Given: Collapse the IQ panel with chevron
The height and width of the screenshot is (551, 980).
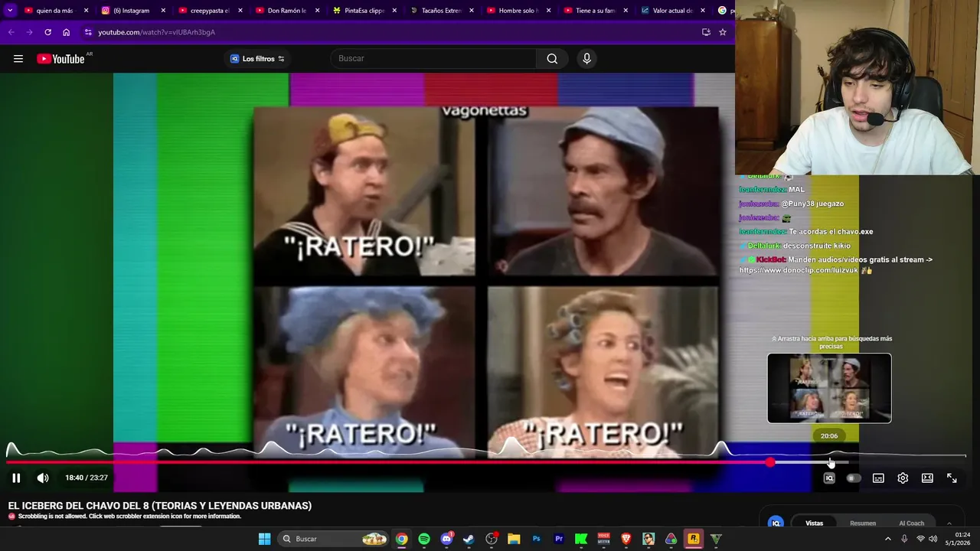Looking at the screenshot, I should pos(949,523).
